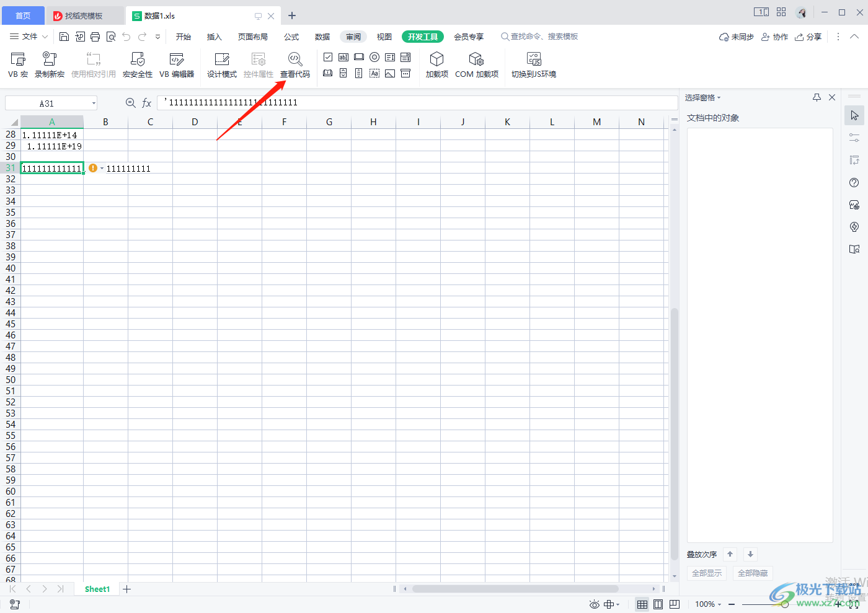Screen dimensions: 868x613
Task: Expand the name box dropdown arrow
Action: [94, 104]
